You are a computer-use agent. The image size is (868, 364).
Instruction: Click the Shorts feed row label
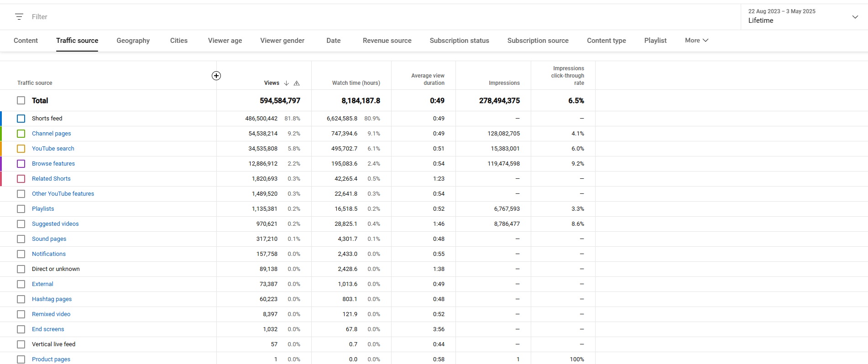(x=47, y=119)
